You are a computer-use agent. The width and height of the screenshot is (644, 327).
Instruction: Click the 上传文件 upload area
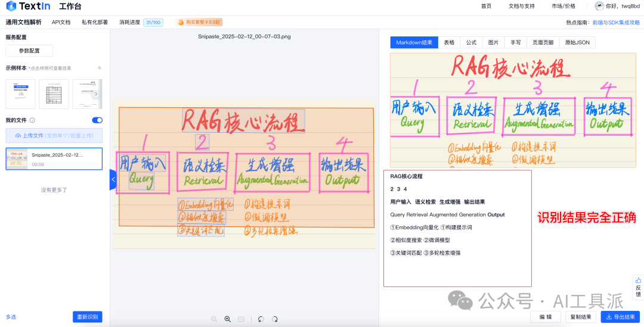54,135
